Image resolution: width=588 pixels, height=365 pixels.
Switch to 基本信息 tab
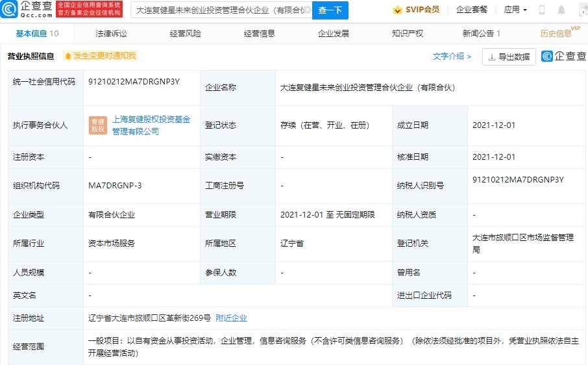pyautogui.click(x=37, y=33)
